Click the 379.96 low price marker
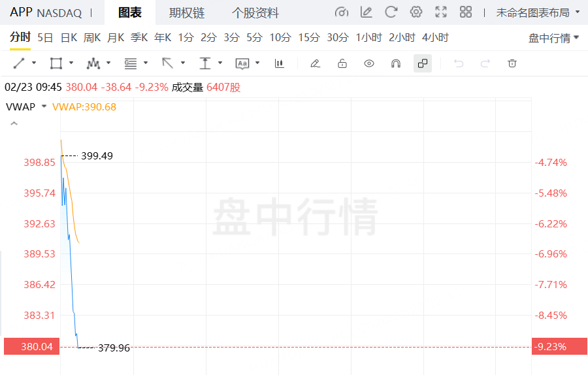This screenshot has width=588, height=375. tap(114, 348)
